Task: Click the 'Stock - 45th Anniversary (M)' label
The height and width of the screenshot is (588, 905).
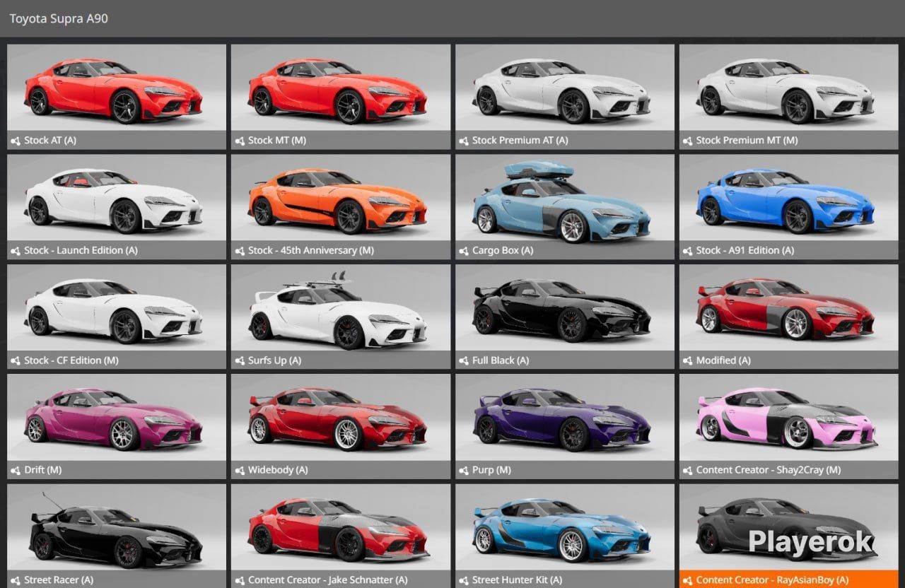Action: 311,251
